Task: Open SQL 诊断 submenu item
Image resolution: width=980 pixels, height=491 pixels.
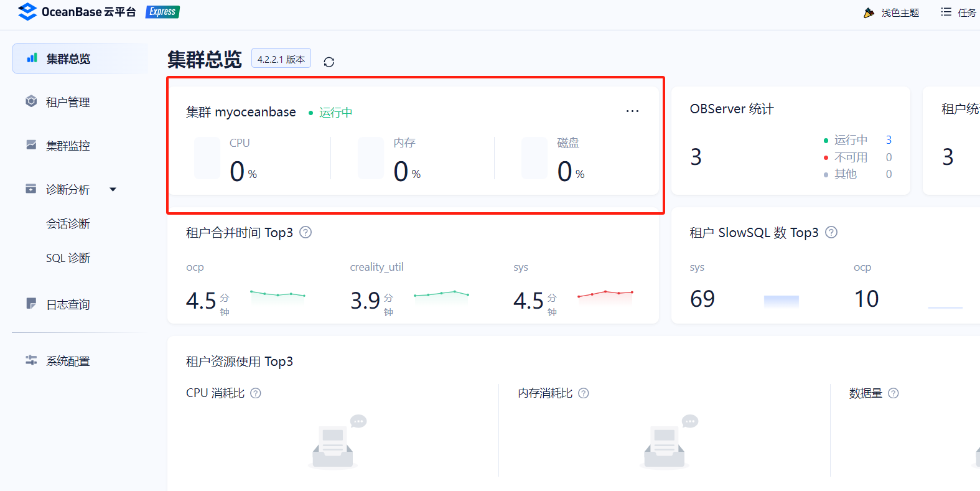Action: click(68, 258)
